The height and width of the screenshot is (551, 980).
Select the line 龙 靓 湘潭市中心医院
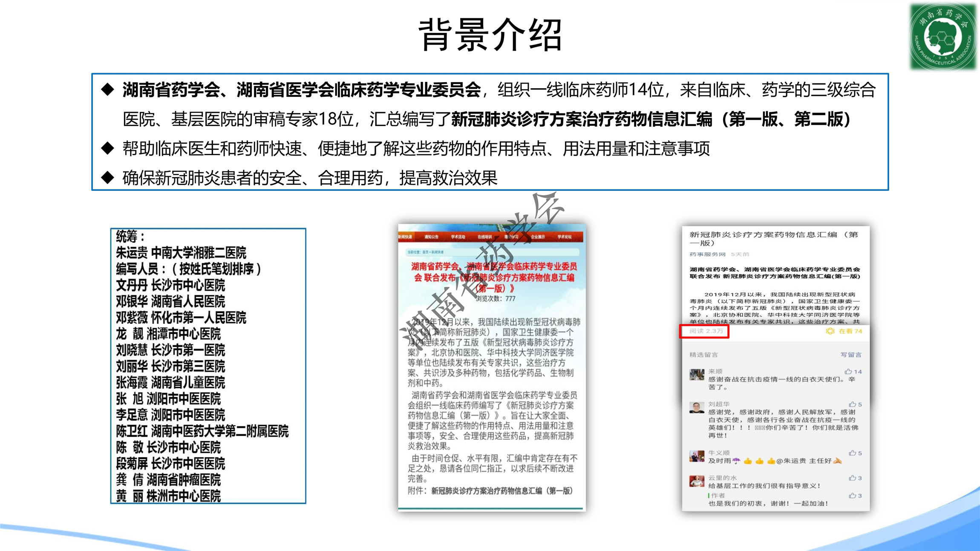168,334
